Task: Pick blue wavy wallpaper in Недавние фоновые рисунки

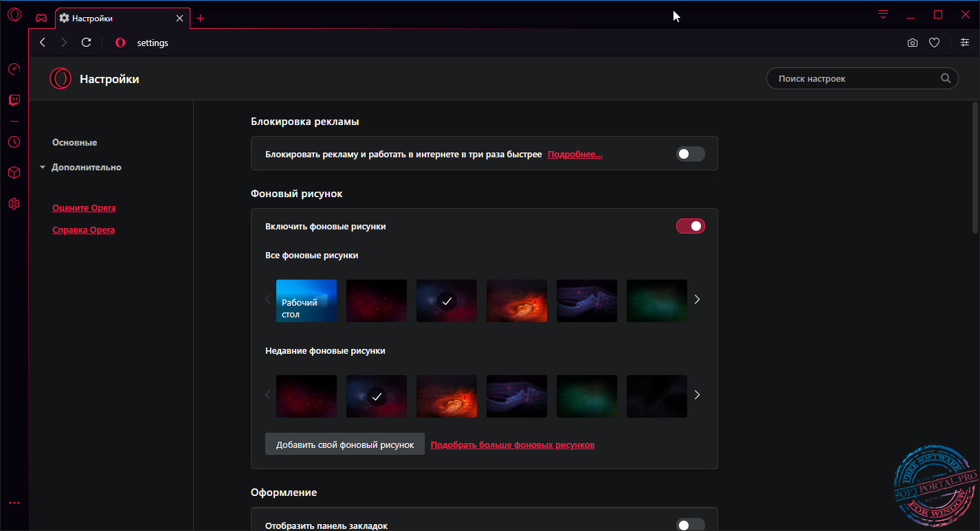Action: [x=517, y=396]
